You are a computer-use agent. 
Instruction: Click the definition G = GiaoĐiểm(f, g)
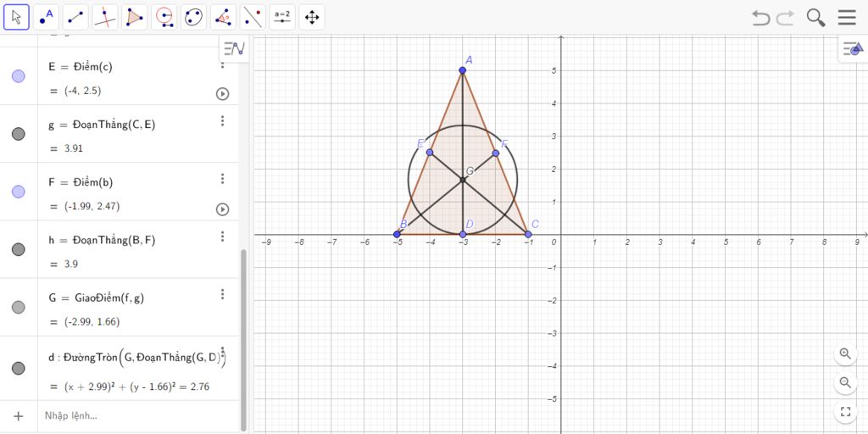(x=97, y=298)
